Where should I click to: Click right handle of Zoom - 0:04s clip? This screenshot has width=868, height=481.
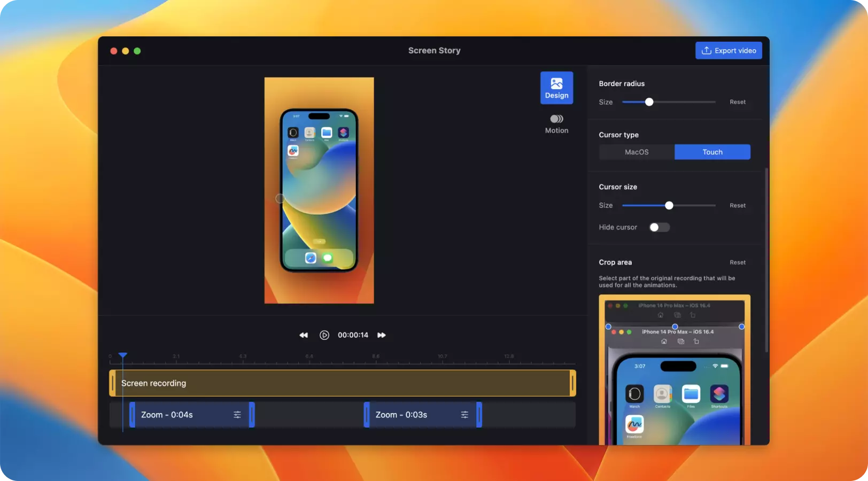click(x=252, y=415)
